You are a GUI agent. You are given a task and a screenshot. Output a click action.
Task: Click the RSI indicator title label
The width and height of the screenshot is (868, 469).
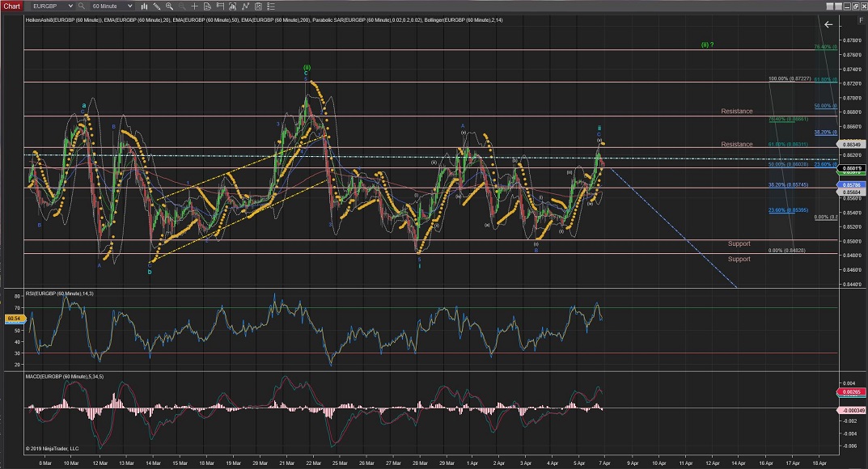tap(61, 293)
